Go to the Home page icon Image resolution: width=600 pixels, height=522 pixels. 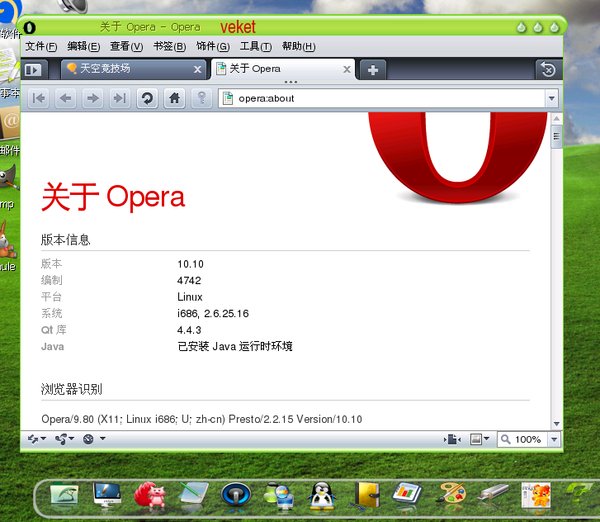coord(174,98)
